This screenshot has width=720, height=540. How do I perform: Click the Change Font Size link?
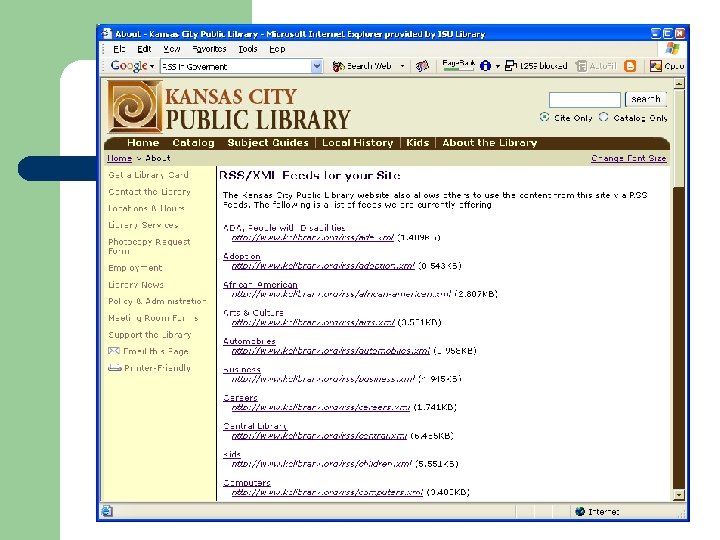pyautogui.click(x=629, y=158)
